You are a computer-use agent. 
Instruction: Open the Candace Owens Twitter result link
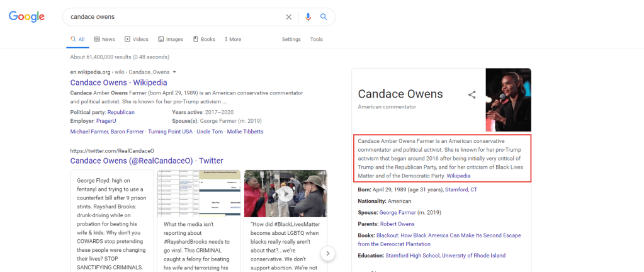[x=146, y=161]
